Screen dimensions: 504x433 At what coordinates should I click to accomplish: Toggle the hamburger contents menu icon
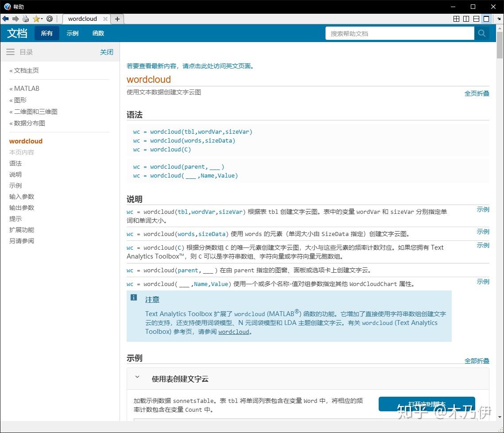click(x=10, y=52)
